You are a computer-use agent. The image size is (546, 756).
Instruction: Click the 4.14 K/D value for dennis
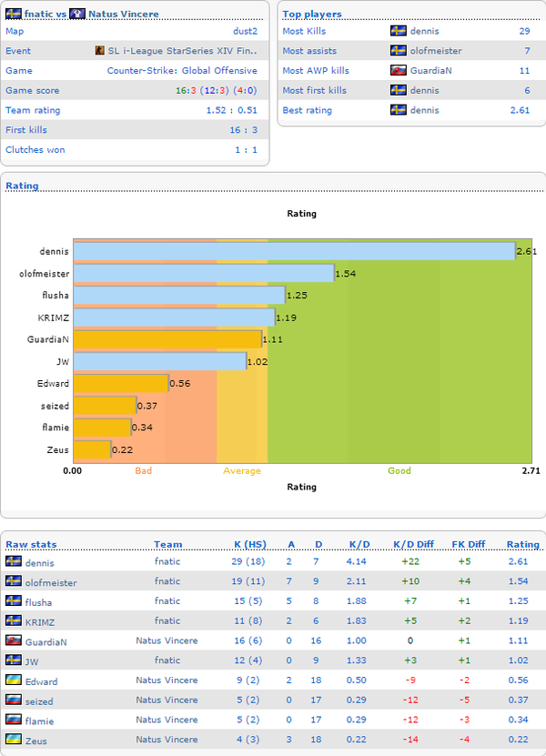point(357,560)
